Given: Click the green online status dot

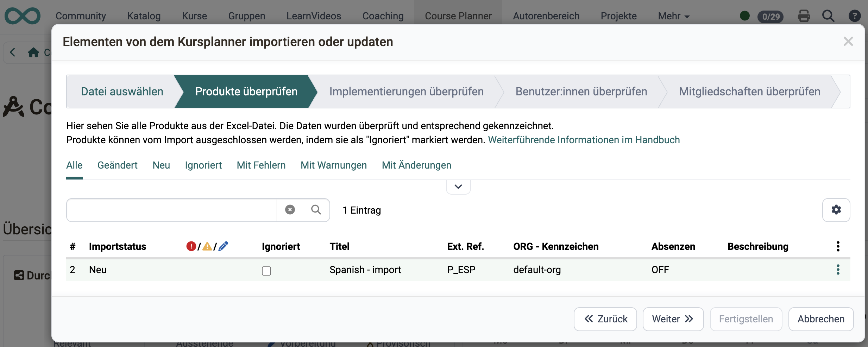Looking at the screenshot, I should click(x=745, y=16).
